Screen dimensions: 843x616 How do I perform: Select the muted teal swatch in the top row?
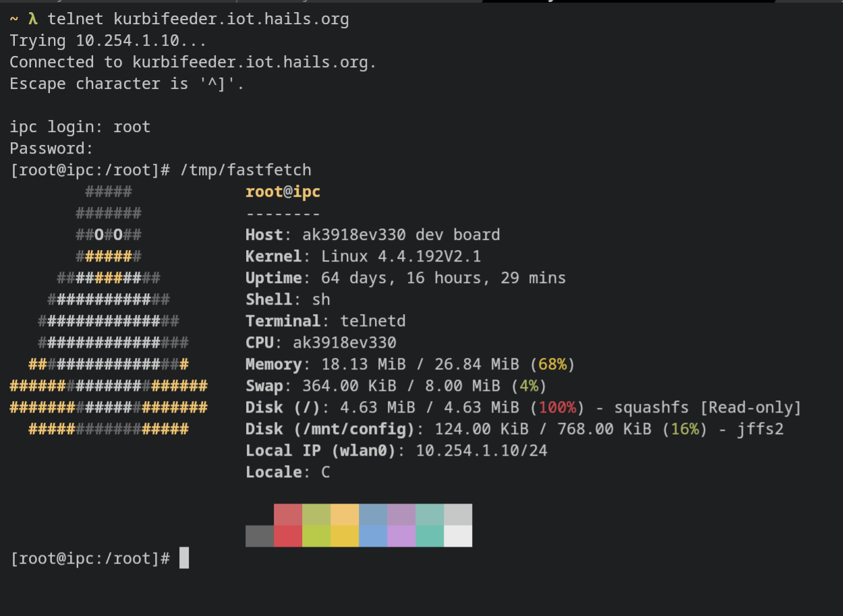430,515
